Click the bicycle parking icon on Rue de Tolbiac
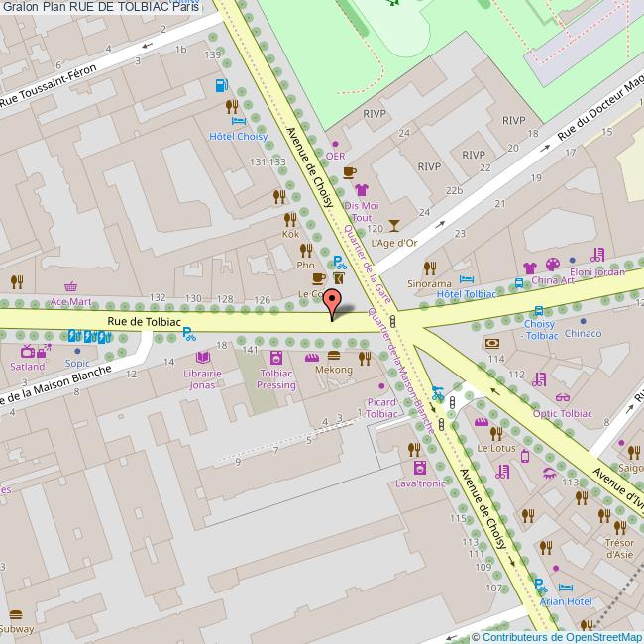The height and width of the screenshot is (644, 644). click(x=188, y=334)
